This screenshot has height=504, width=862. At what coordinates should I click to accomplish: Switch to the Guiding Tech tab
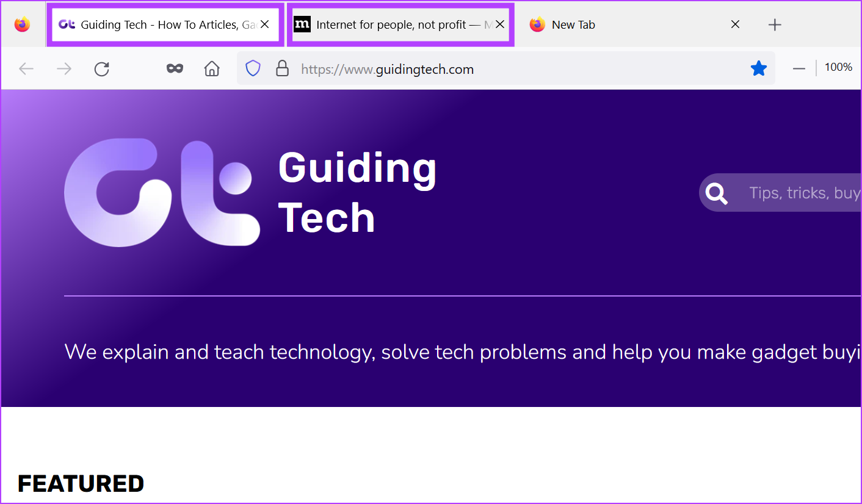tap(159, 25)
